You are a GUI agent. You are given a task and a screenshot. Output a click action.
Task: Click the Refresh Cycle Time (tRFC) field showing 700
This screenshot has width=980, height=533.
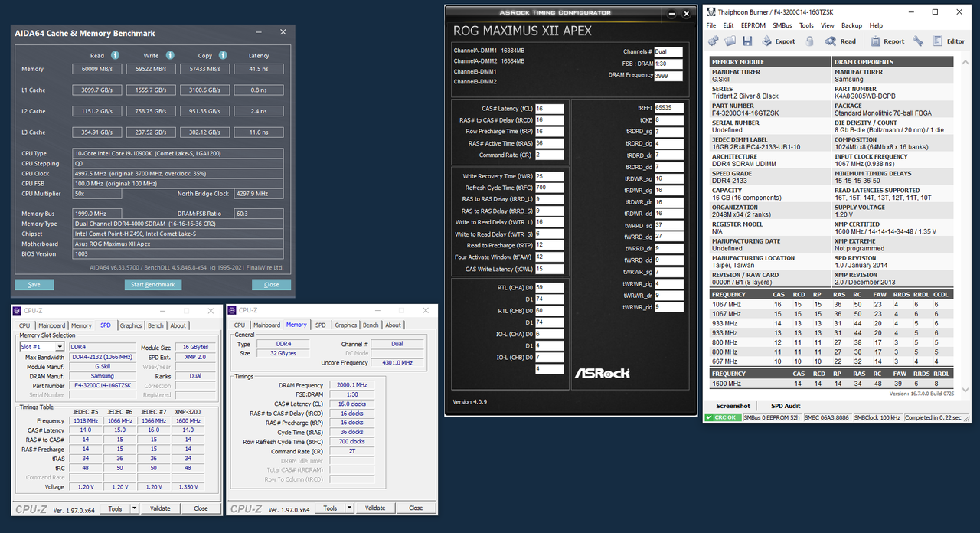(549, 188)
